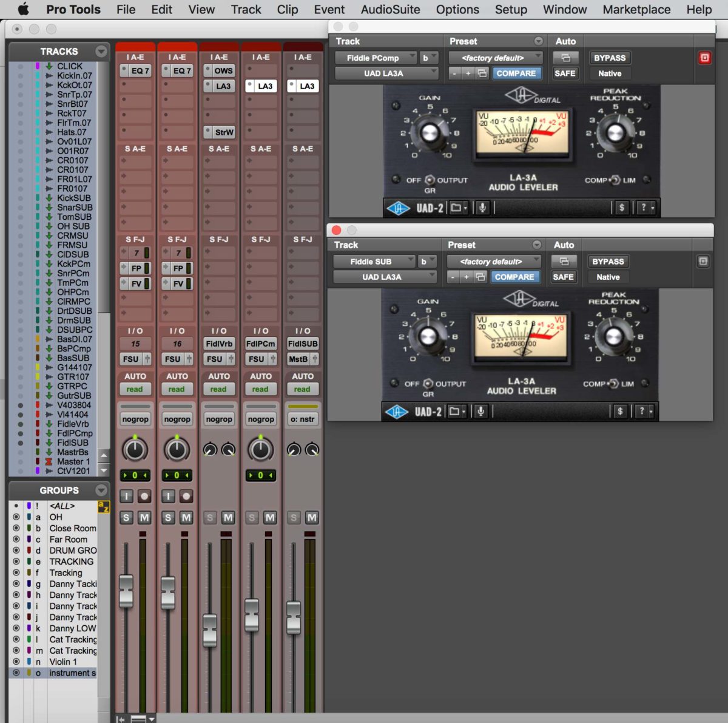Record-enable the mixer channel with input 15
Image resolution: width=728 pixels, height=723 pixels.
point(144,496)
